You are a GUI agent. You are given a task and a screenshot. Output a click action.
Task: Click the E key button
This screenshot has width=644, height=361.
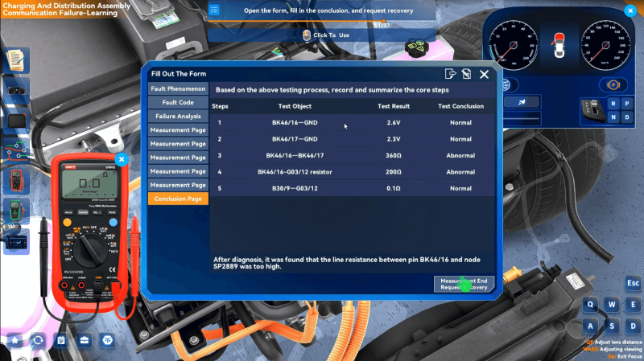pyautogui.click(x=633, y=305)
